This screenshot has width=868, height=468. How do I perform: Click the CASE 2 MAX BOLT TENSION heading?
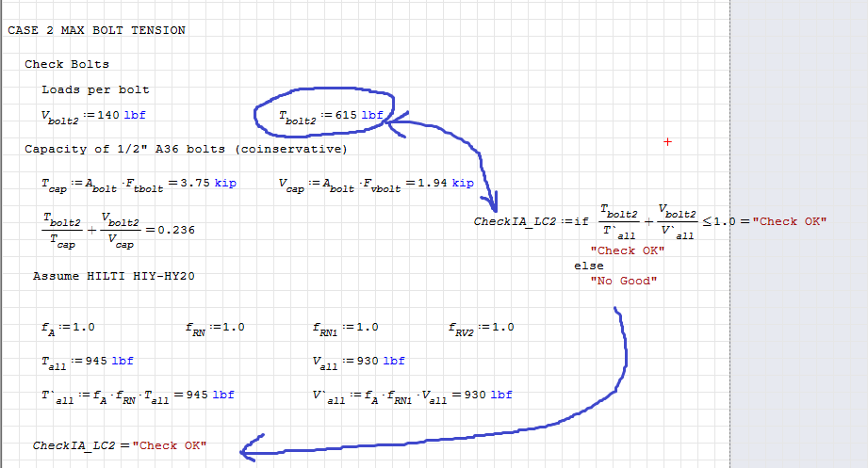(96, 30)
